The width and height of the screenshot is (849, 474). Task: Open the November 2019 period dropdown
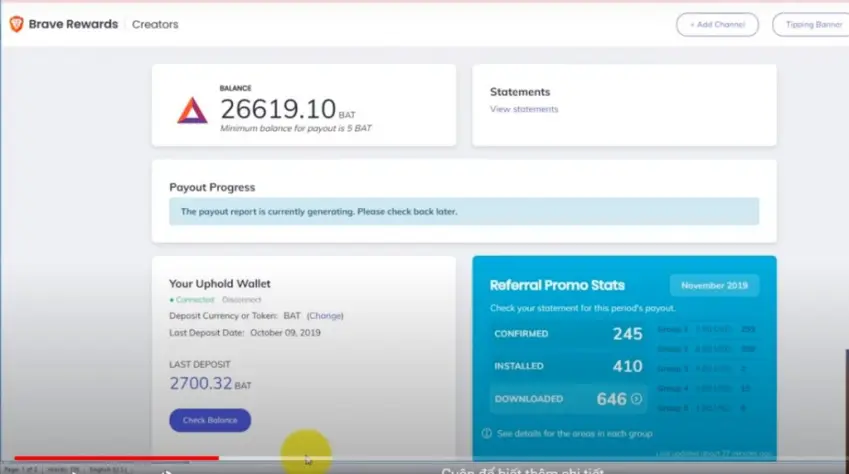[x=714, y=285]
